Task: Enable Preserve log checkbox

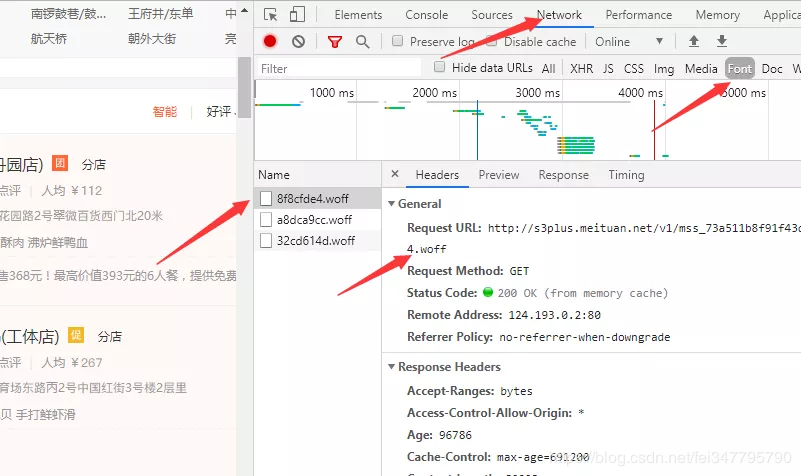Action: click(397, 41)
